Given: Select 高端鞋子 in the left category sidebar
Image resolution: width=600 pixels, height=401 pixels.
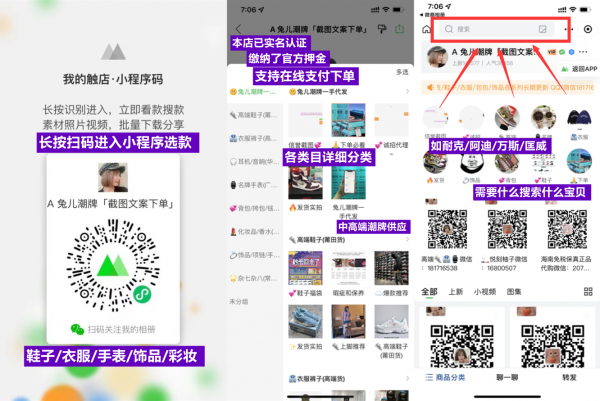Looking at the screenshot, I should [253, 115].
